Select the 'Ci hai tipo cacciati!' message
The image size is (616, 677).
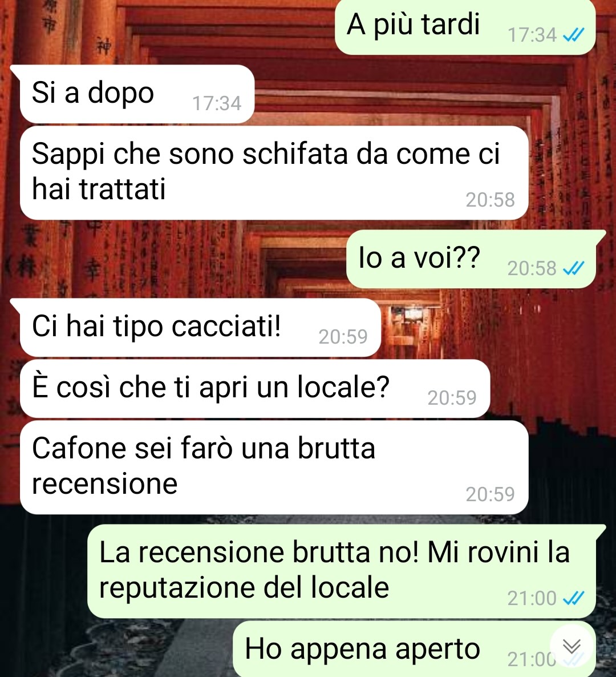pyautogui.click(x=200, y=327)
